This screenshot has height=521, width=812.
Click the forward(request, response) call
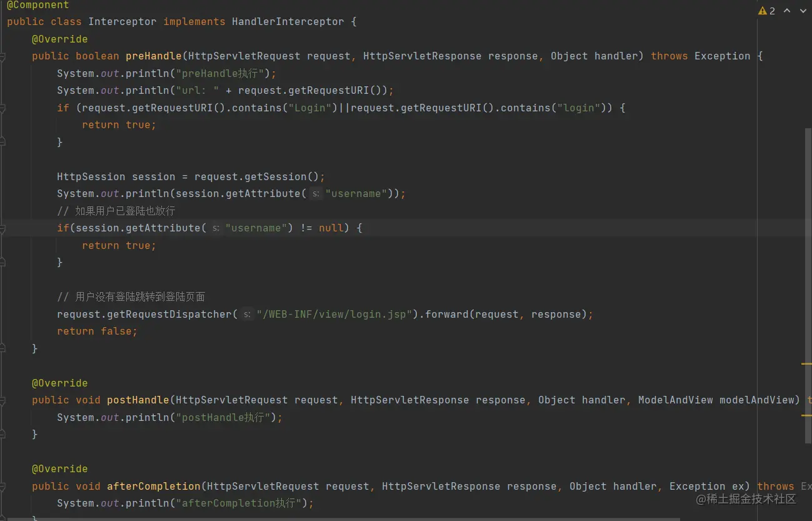507,315
